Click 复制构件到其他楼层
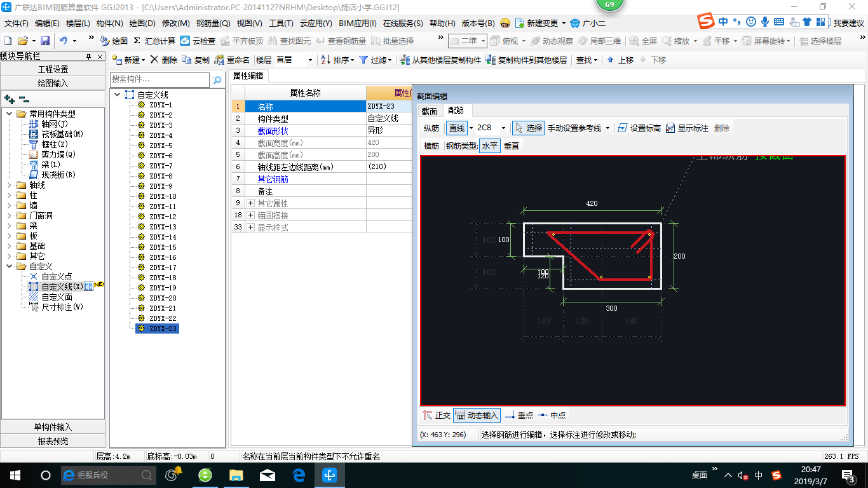This screenshot has width=868, height=488. [526, 60]
